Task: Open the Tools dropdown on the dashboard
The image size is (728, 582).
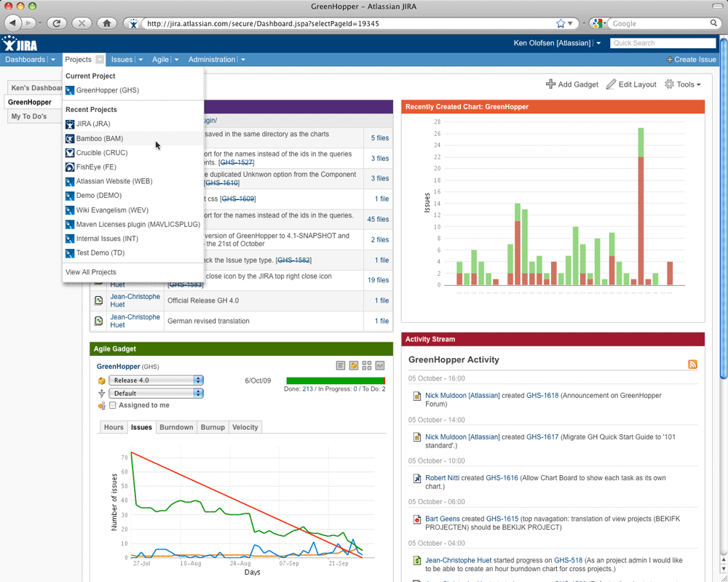Action: [683, 84]
